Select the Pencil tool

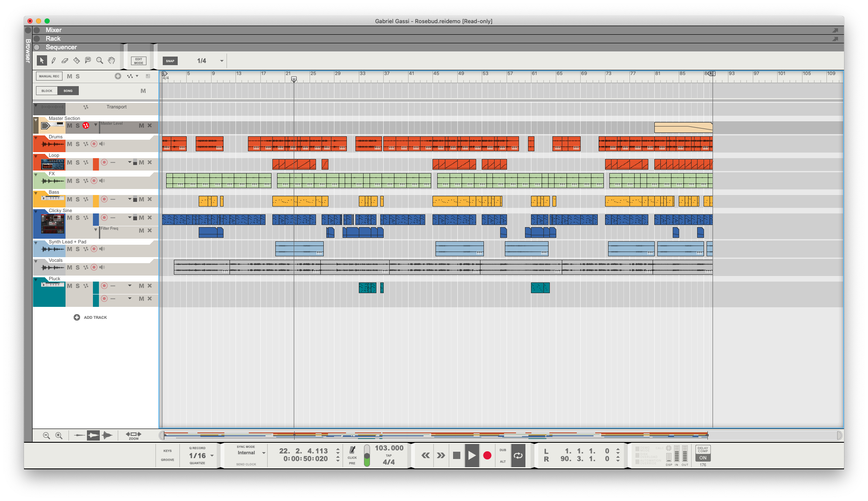pyautogui.click(x=54, y=60)
